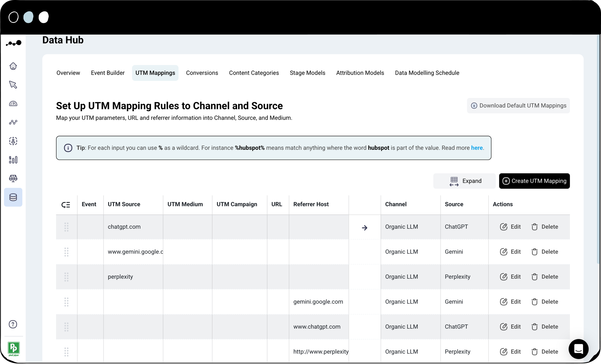Select the Data Hub database sidebar icon

[13, 198]
